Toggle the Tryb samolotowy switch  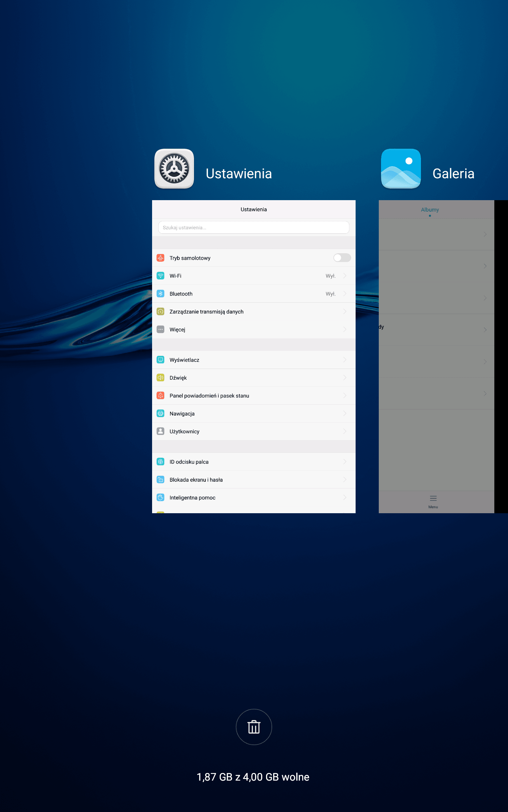pos(342,258)
